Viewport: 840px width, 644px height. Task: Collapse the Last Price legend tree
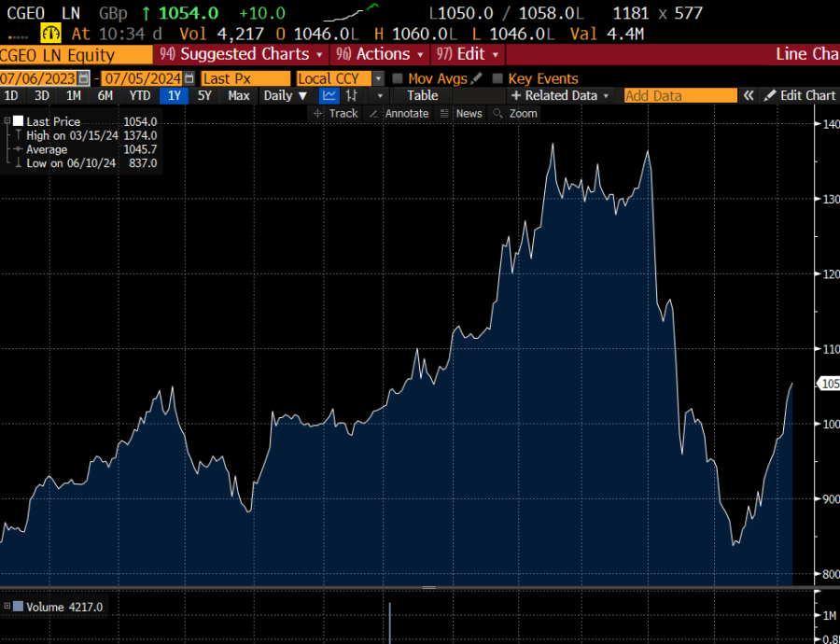[7, 121]
